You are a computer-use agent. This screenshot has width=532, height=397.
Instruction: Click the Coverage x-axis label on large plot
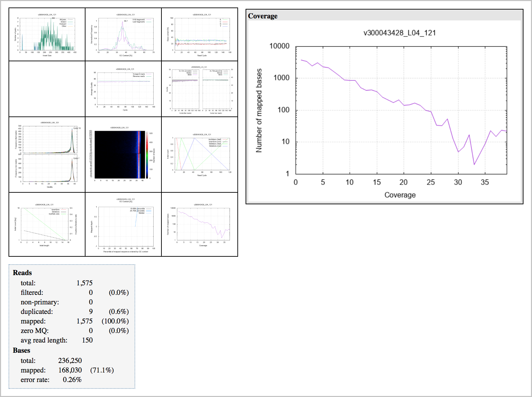point(400,195)
